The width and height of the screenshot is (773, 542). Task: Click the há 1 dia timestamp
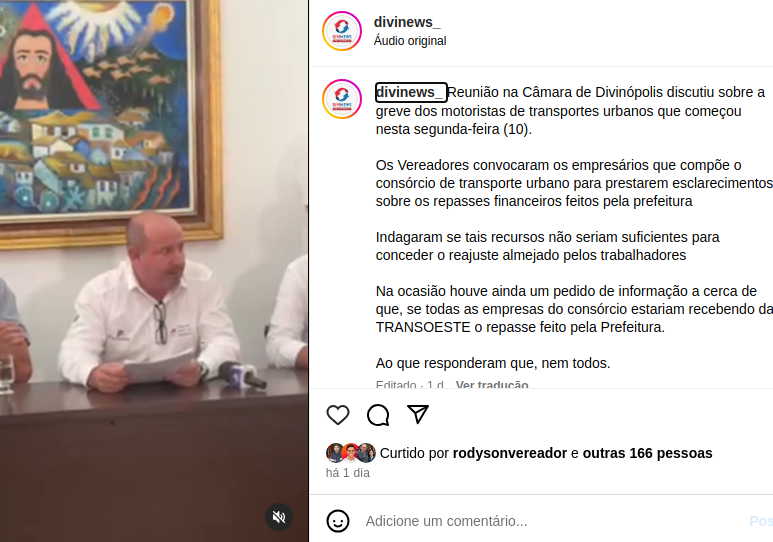click(x=348, y=473)
